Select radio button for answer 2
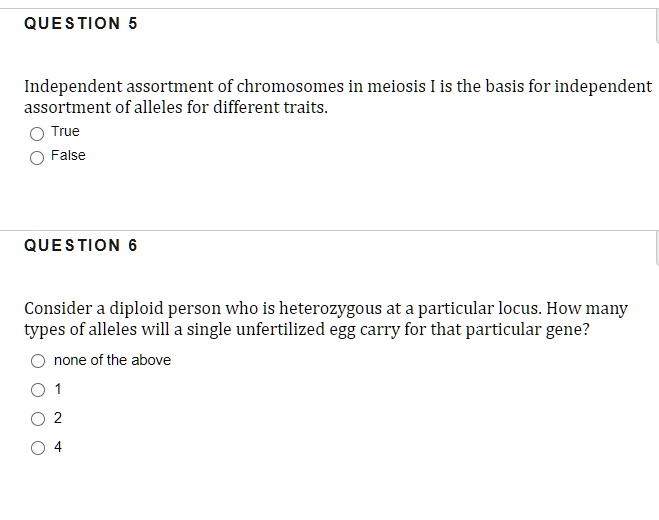The image size is (659, 520). [38, 419]
